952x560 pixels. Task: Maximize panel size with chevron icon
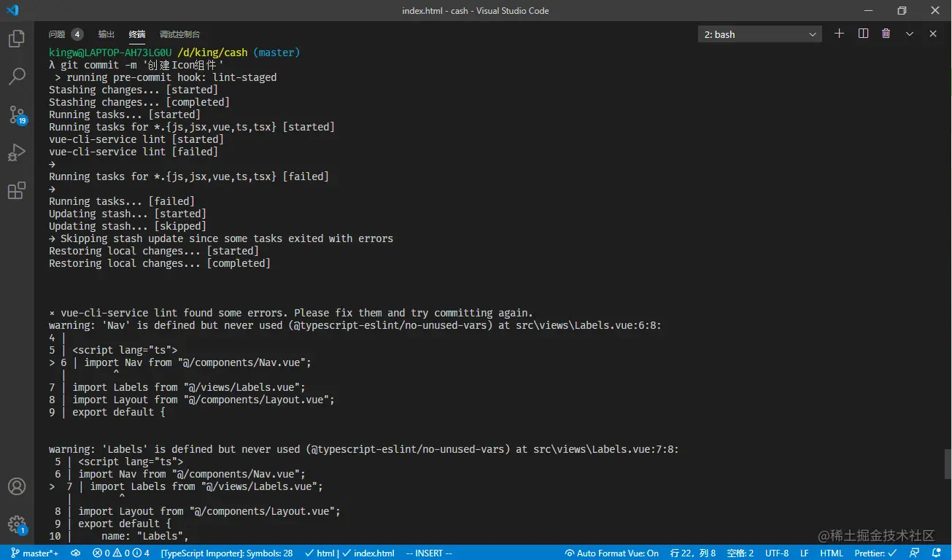(x=910, y=34)
